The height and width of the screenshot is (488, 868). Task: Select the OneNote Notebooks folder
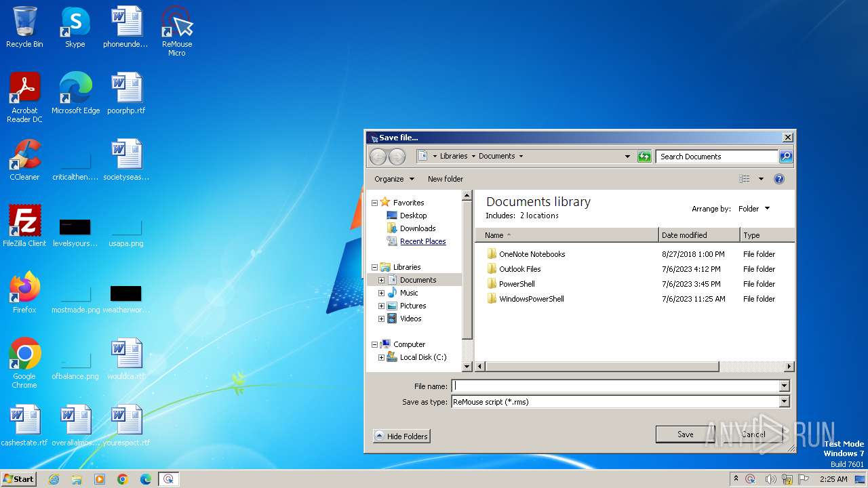point(532,254)
